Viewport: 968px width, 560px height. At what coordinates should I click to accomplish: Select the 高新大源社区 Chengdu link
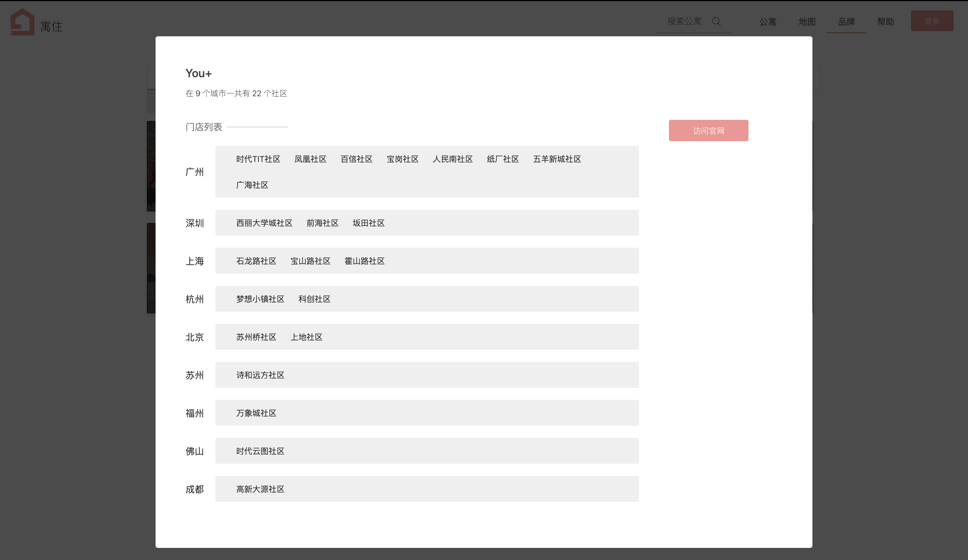pyautogui.click(x=260, y=489)
